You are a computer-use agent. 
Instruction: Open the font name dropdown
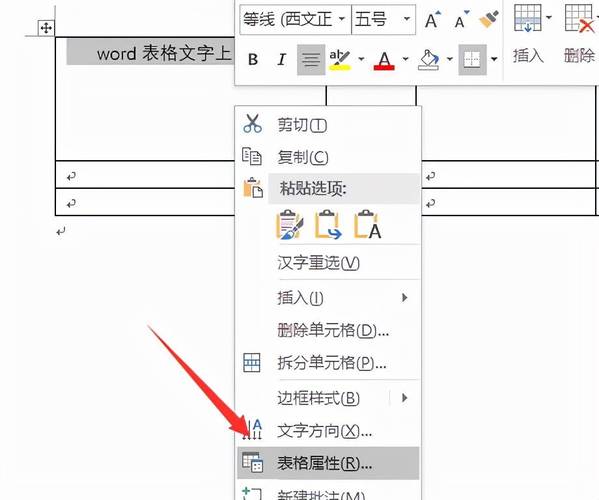pos(342,19)
